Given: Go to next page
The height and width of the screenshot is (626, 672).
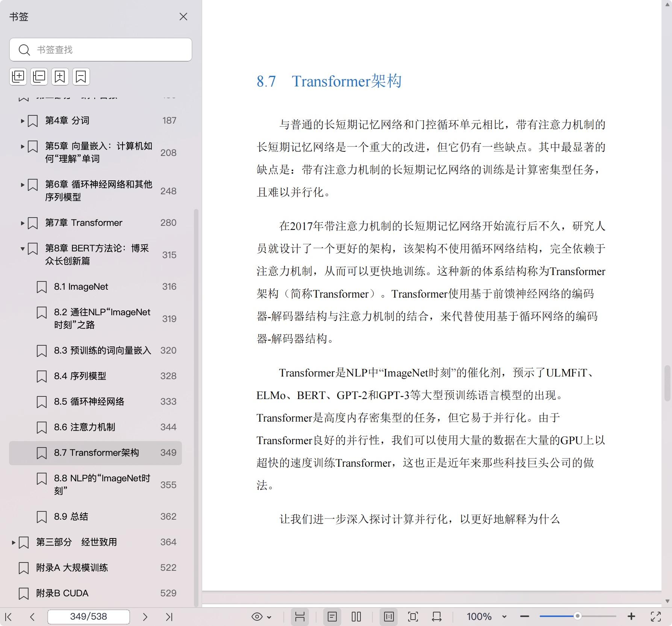Looking at the screenshot, I should point(145,617).
